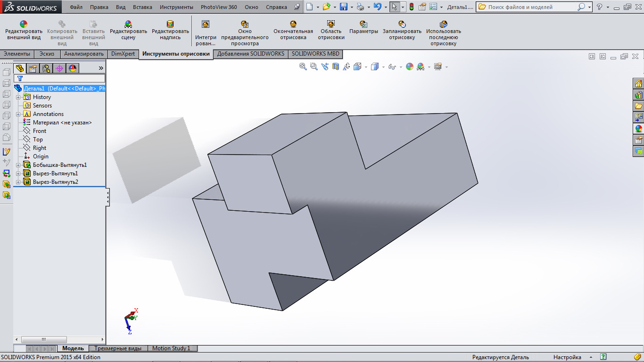The width and height of the screenshot is (644, 362).
Task: Click Редактировать внешний вид button
Action: point(24,31)
